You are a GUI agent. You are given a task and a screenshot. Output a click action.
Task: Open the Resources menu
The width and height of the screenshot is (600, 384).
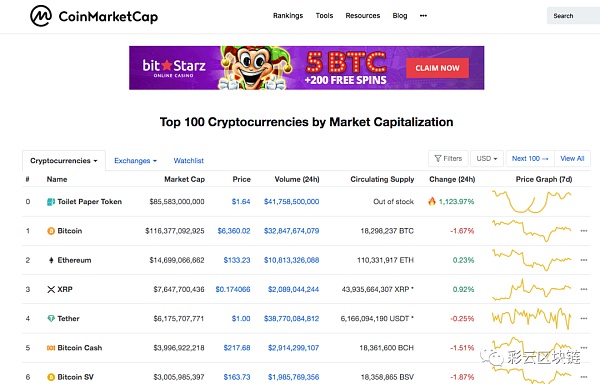tap(363, 16)
